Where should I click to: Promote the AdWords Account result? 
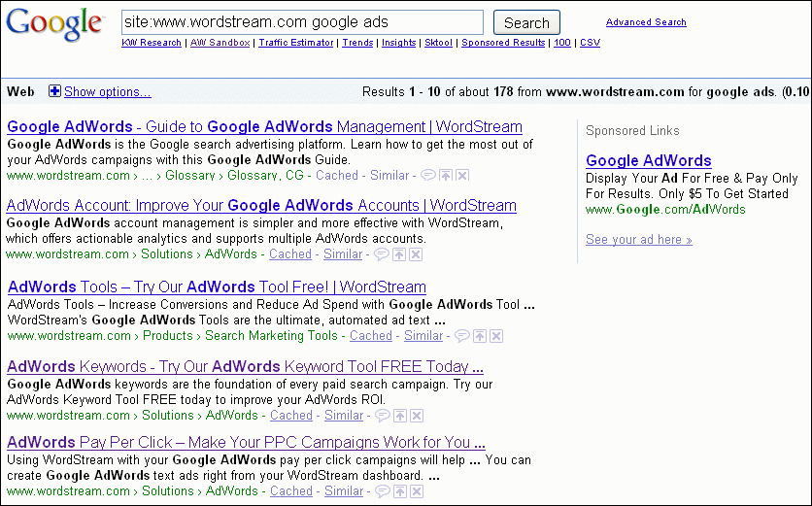click(399, 254)
